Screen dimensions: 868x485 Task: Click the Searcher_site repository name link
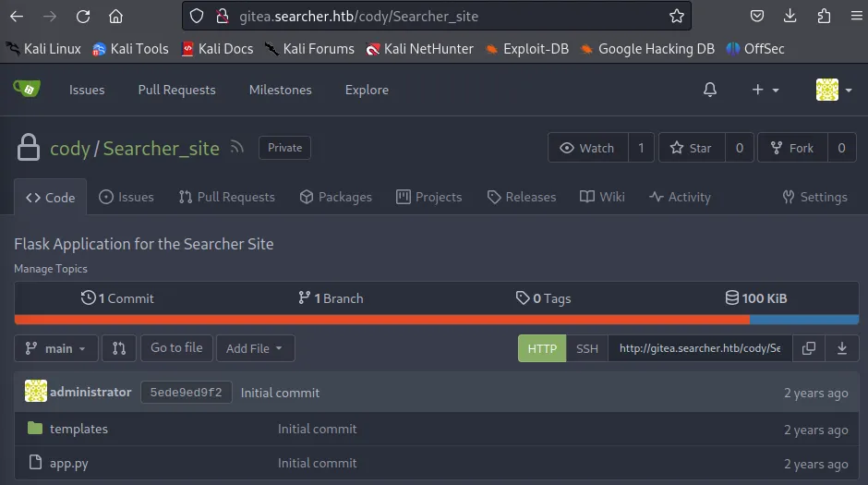coord(161,149)
